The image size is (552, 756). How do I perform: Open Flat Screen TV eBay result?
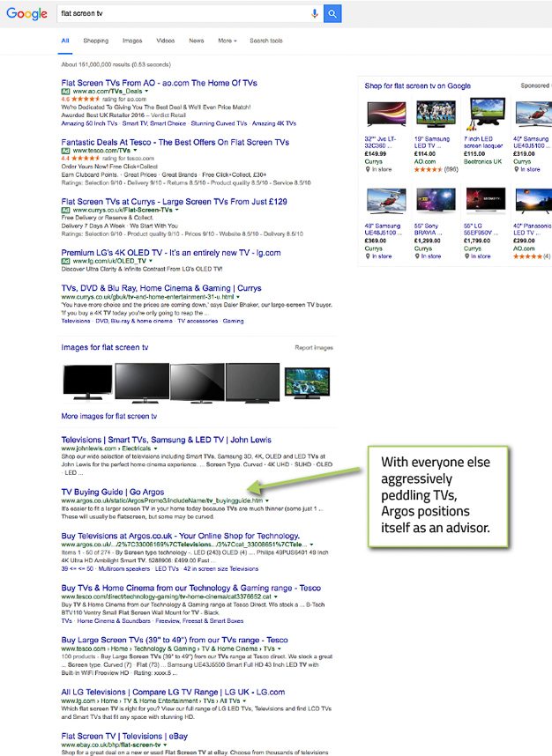(x=124, y=737)
